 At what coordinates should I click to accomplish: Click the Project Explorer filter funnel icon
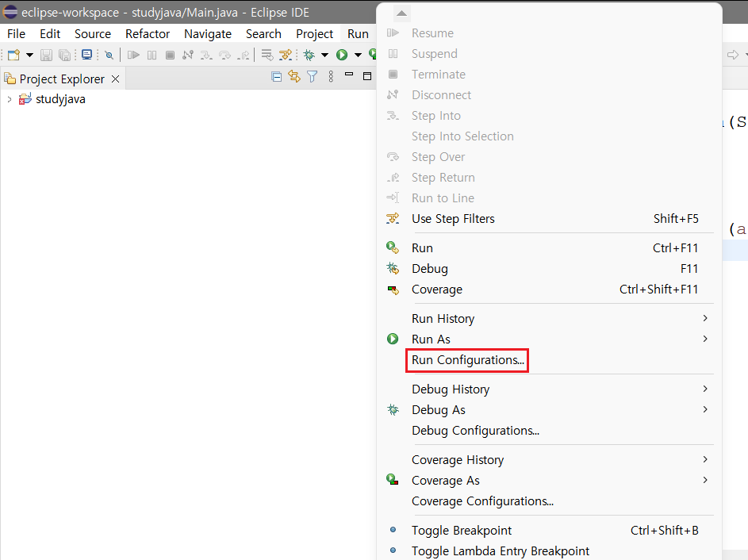pos(313,77)
